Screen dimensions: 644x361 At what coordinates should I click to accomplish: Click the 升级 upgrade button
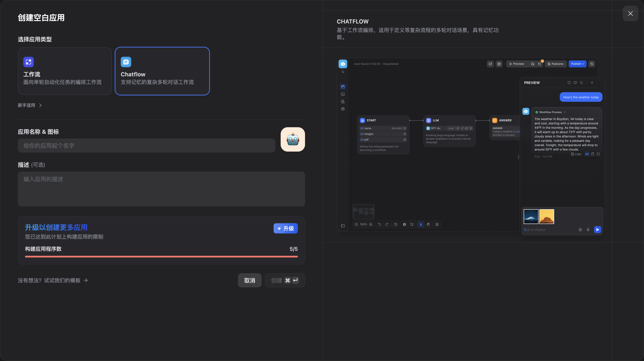(285, 228)
